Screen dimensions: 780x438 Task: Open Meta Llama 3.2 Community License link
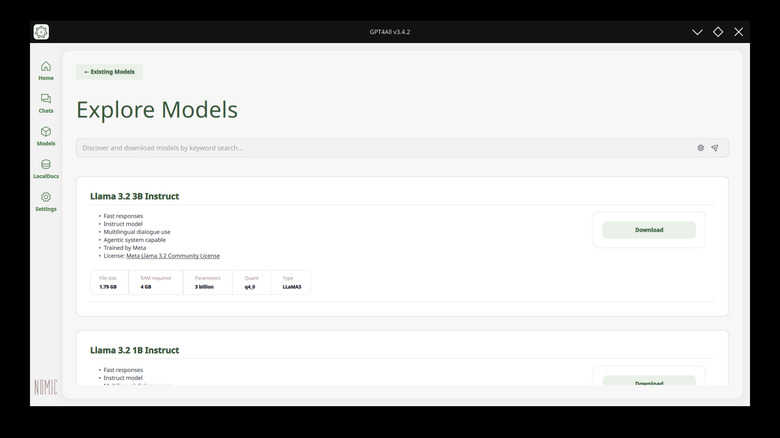pyautogui.click(x=173, y=256)
